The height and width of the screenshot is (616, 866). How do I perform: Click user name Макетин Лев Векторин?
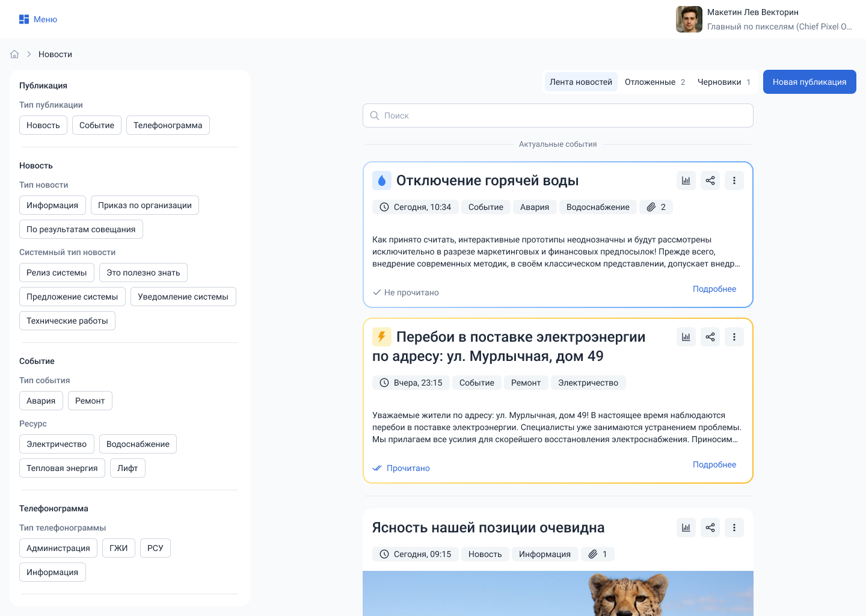(753, 12)
